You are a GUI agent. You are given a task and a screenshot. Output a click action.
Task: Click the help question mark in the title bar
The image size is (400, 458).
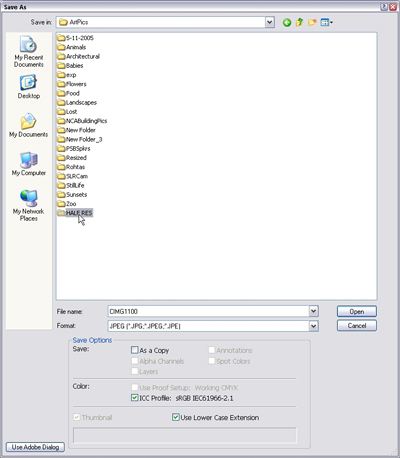pos(384,7)
